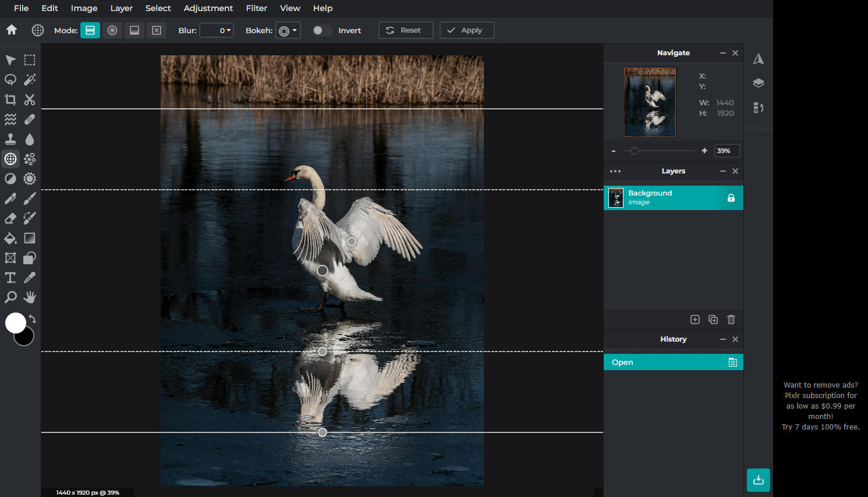
Task: Click the Navigate panel image thumbnail
Action: (x=649, y=102)
